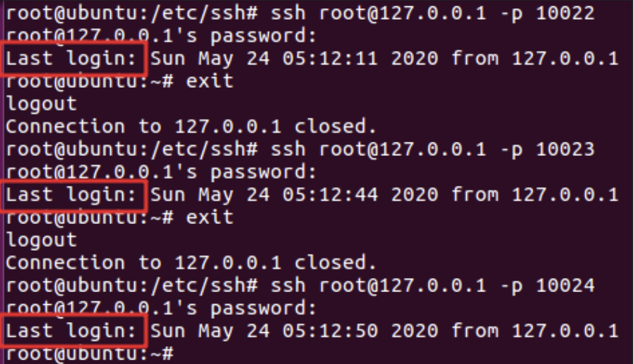Click the first ssh command with port 10022
The width and height of the screenshot is (633, 364).
tap(432, 13)
